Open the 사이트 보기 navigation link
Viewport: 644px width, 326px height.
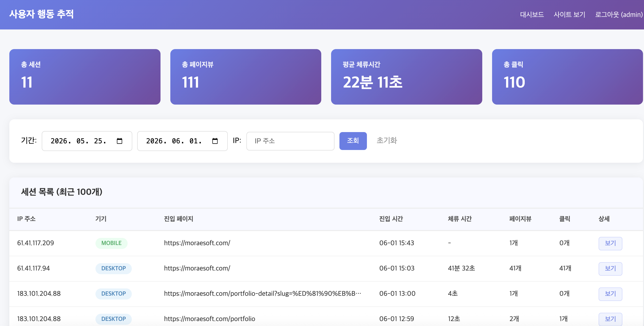click(569, 14)
